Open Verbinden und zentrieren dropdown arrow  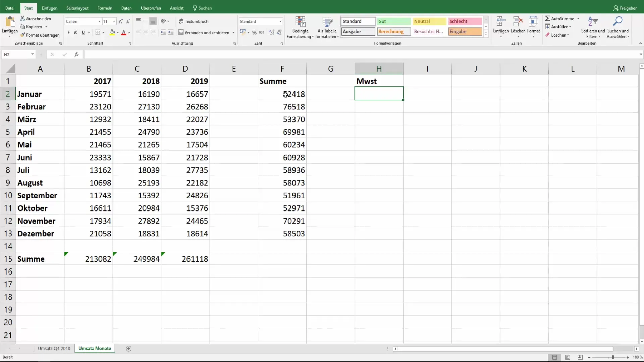(x=233, y=33)
